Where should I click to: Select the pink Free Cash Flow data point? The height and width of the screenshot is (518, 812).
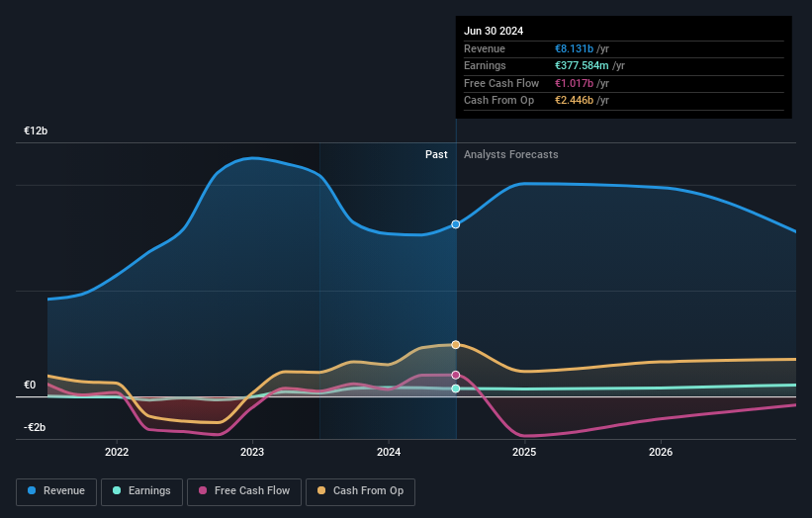pos(456,375)
